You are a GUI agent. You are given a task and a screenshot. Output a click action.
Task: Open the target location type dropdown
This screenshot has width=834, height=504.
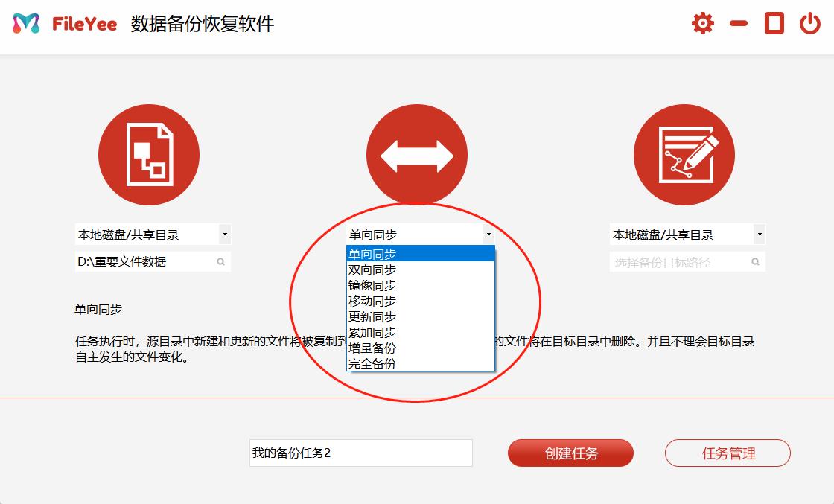[x=759, y=233]
